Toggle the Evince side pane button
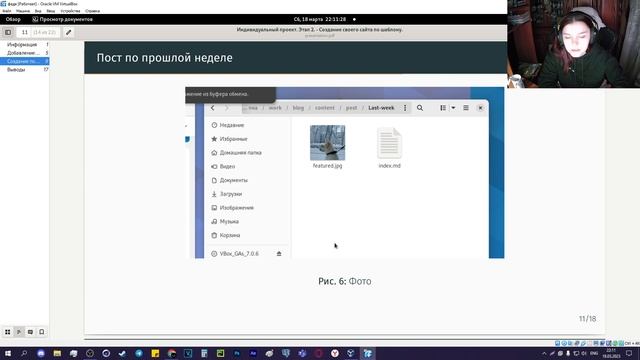This screenshot has width=640, height=360. (8, 32)
